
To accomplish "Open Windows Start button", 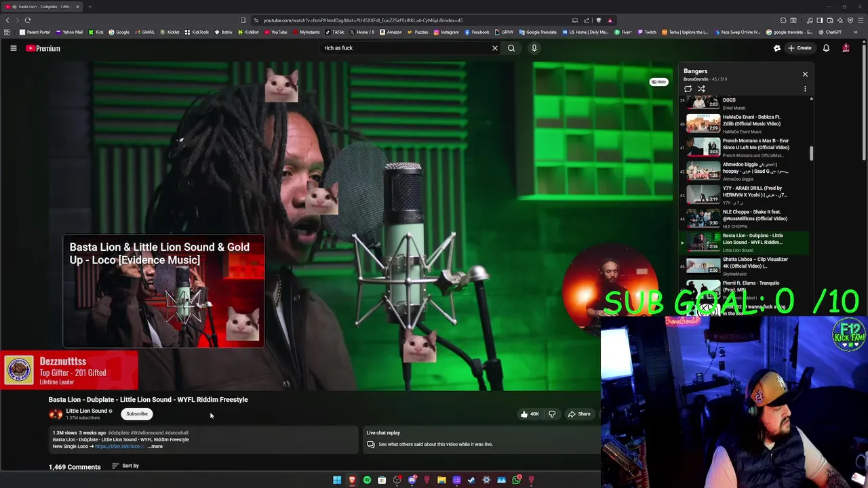I will pos(337,480).
